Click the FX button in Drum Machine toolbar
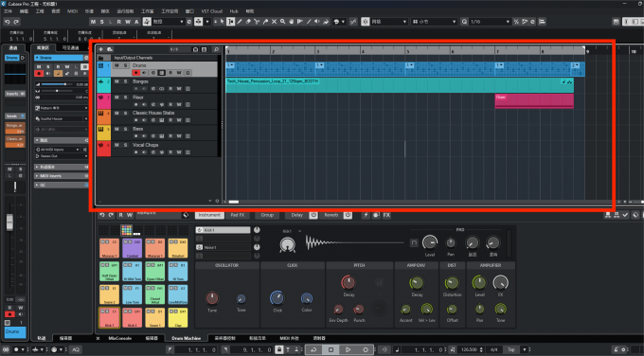Image resolution: width=644 pixels, height=356 pixels. (x=386, y=215)
